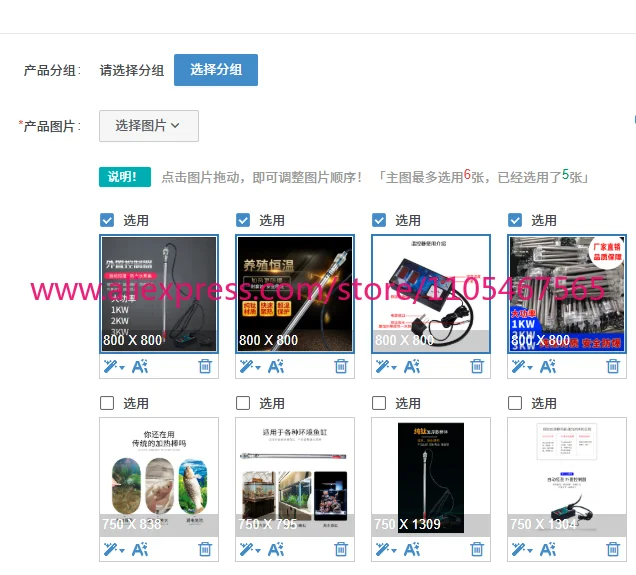Image resolution: width=636 pixels, height=575 pixels.
Task: Open magic wand edit menu under 养殖恒温 image
Action: coord(249,367)
